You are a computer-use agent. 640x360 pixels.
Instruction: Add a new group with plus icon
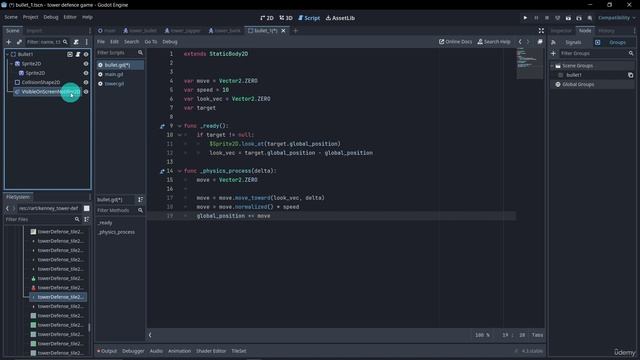[553, 53]
